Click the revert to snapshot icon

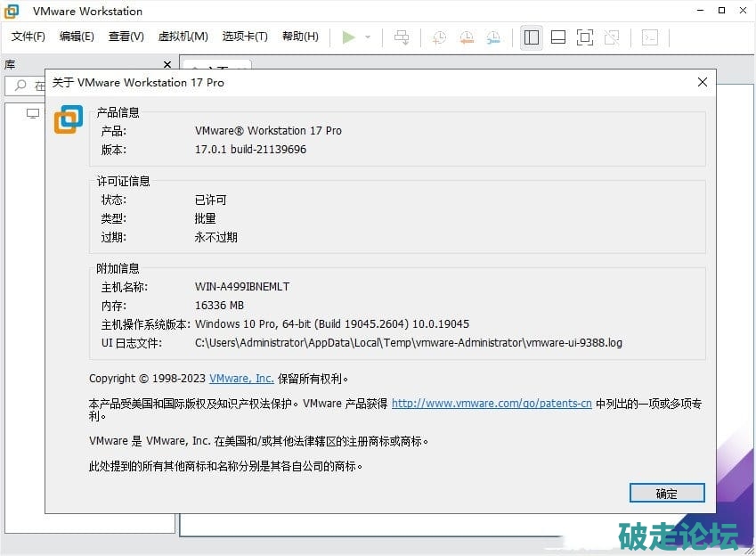466,37
